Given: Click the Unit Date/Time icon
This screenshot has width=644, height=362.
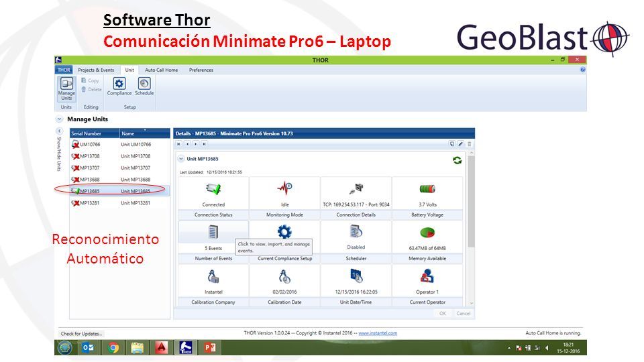Looking at the screenshot, I should point(356,276).
